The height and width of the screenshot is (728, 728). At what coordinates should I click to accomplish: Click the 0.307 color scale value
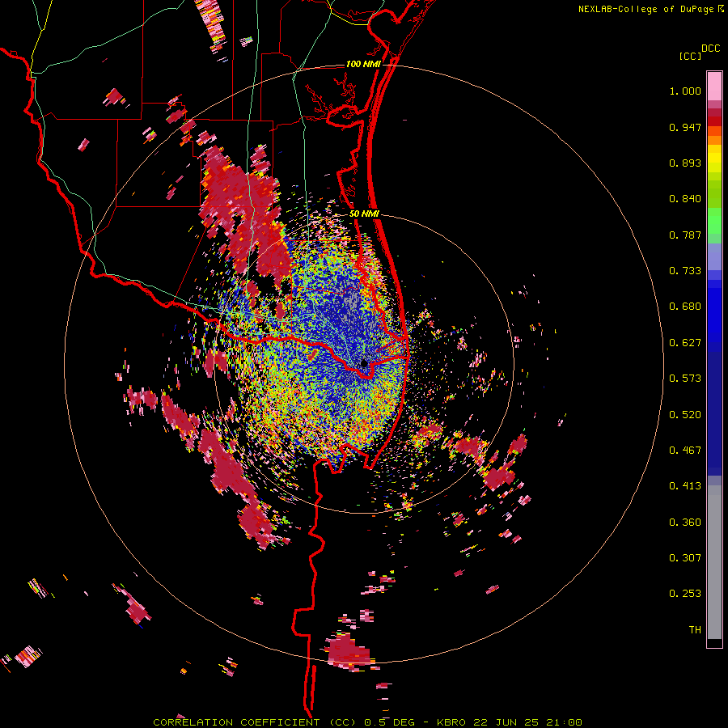(x=685, y=558)
